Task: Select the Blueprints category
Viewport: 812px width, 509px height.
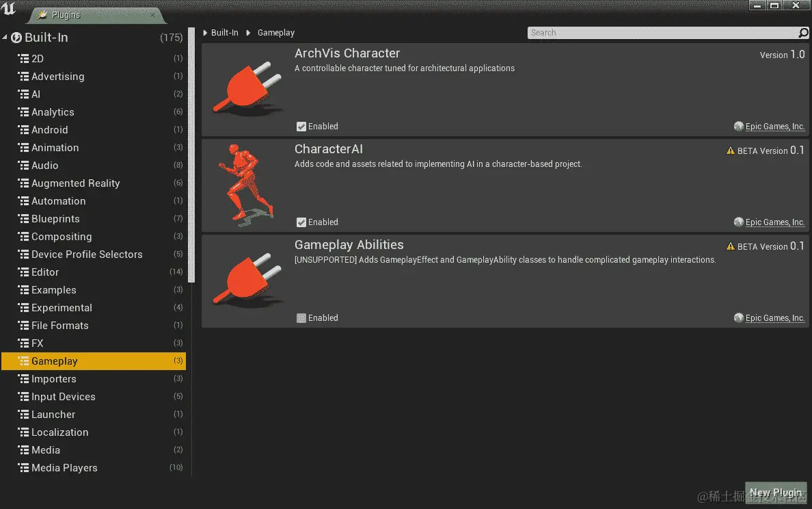Action: (93, 219)
